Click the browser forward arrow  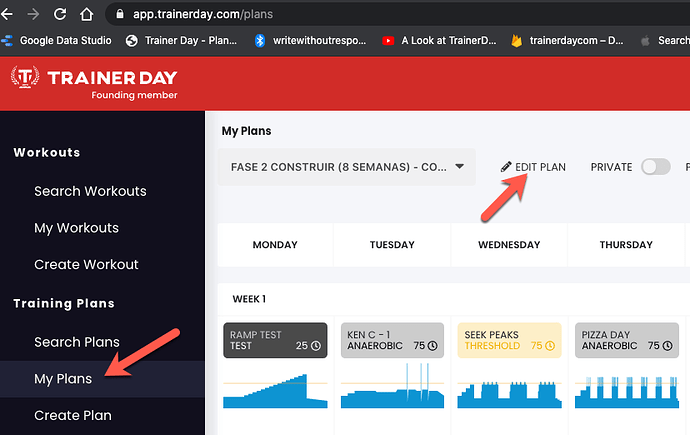click(33, 15)
